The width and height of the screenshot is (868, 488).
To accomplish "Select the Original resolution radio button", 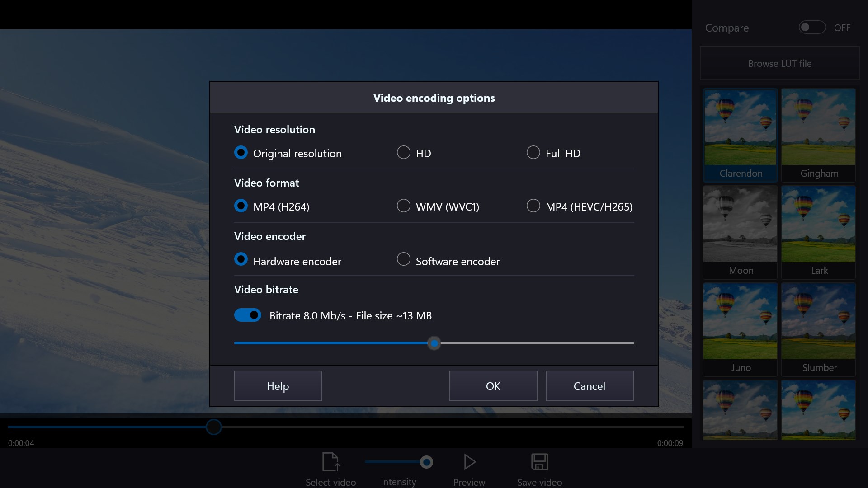I will 241,153.
